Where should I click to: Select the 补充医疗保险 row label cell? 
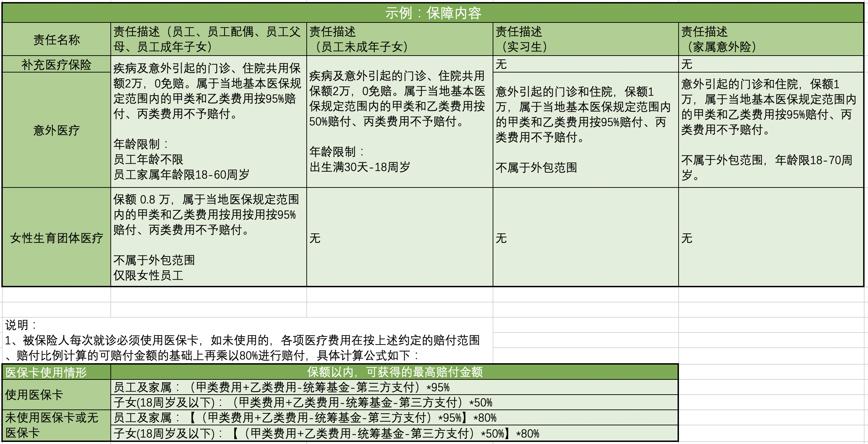tap(56, 65)
